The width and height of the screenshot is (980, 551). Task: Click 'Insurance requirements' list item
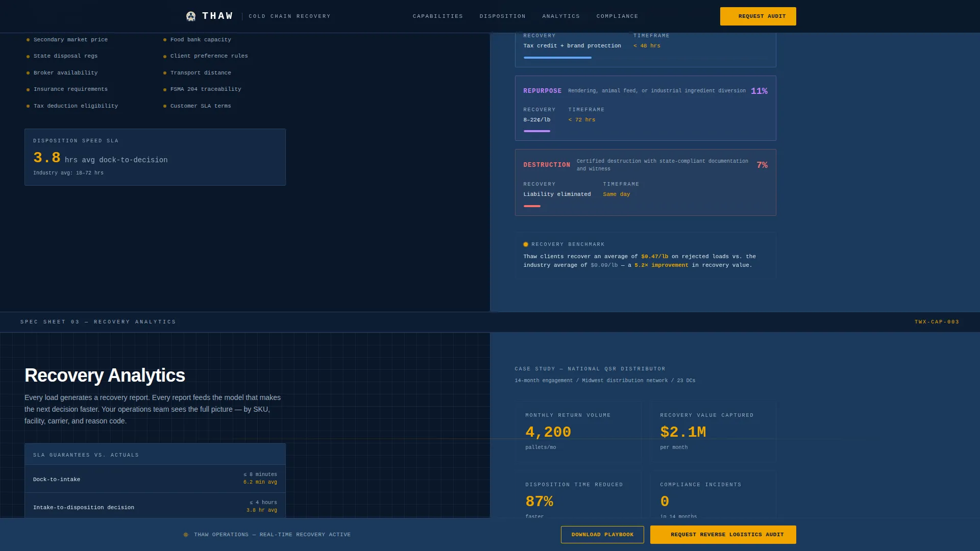coord(70,89)
